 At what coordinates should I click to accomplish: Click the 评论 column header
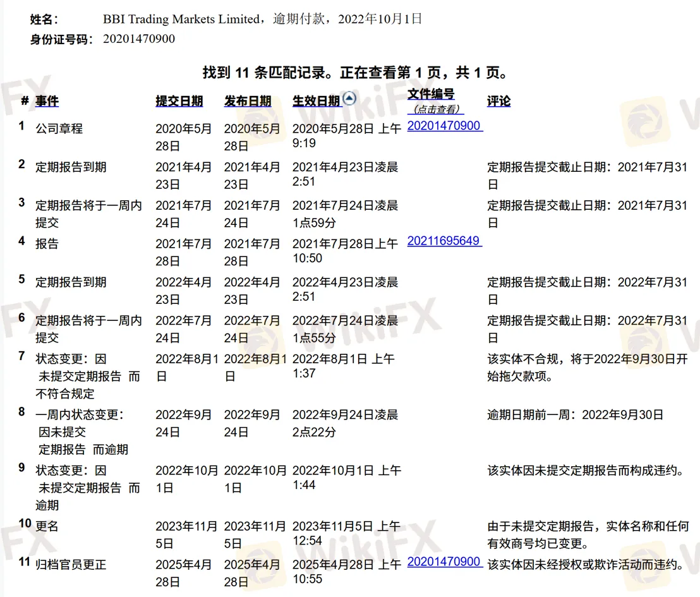point(498,101)
